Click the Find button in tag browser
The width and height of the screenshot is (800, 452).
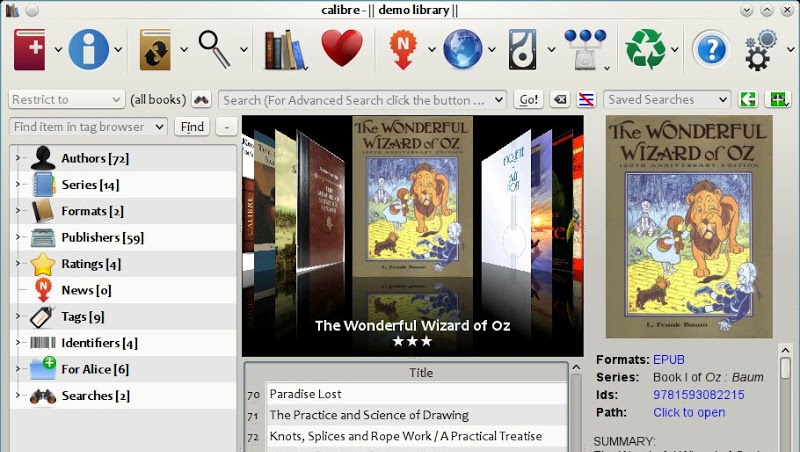click(192, 127)
